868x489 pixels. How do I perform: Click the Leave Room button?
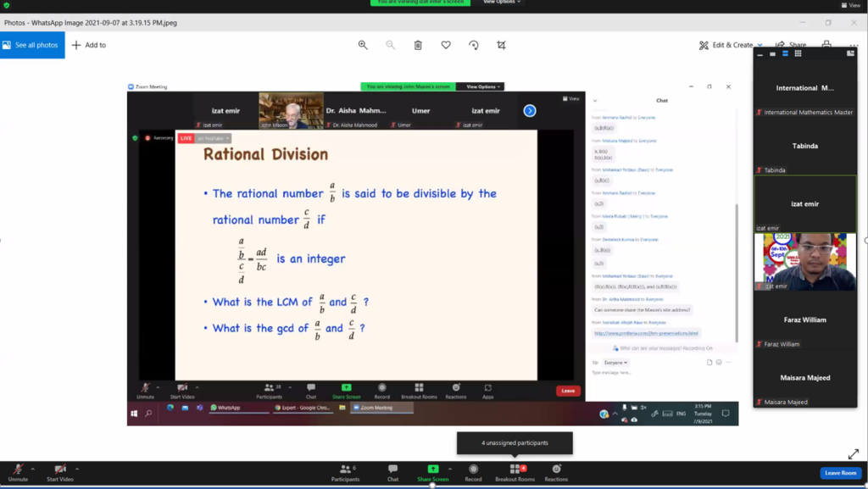click(840, 473)
